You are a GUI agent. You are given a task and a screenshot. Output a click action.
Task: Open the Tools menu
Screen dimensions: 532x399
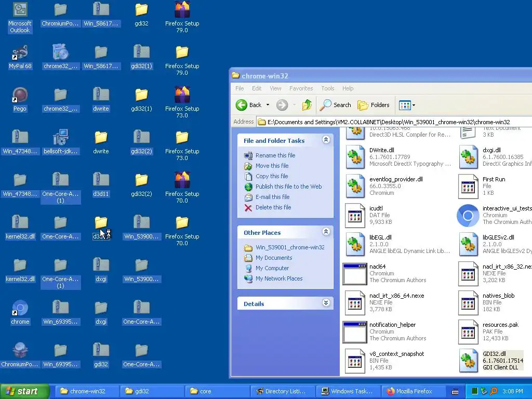click(328, 88)
